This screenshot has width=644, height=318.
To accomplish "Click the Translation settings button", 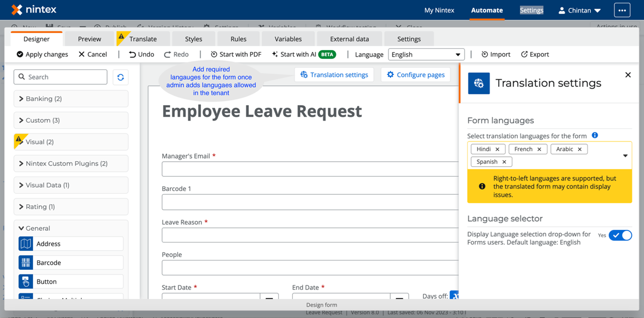I will click(x=334, y=75).
